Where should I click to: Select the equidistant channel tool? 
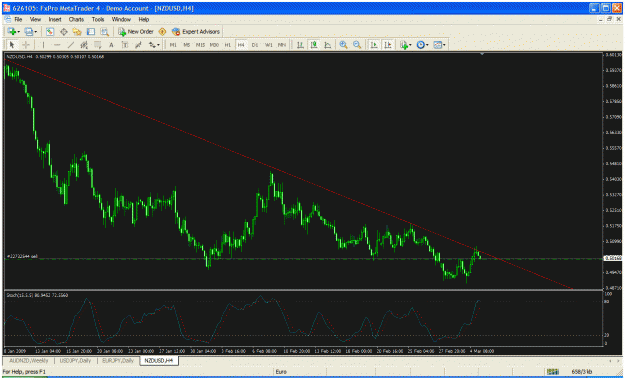click(84, 45)
